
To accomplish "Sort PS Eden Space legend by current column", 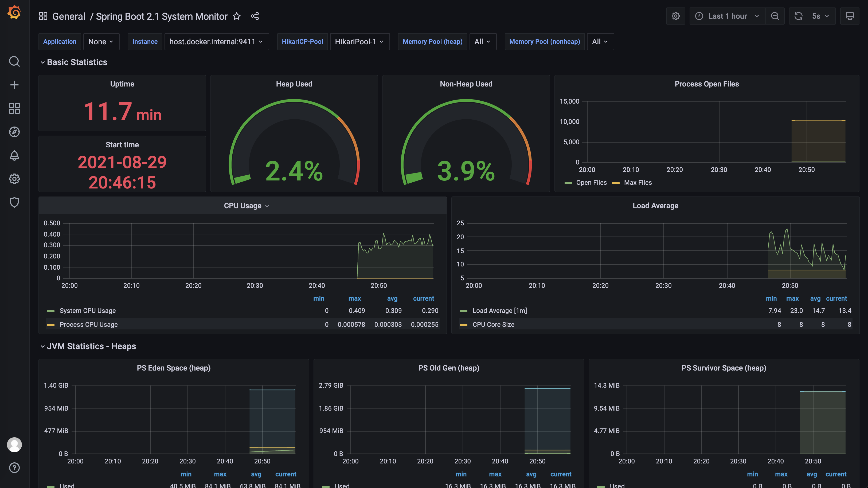I will pyautogui.click(x=286, y=474).
